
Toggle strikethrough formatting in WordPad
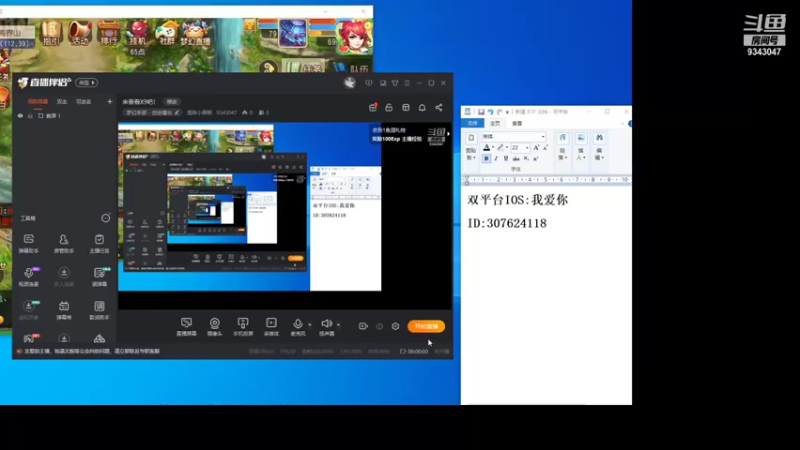516,159
